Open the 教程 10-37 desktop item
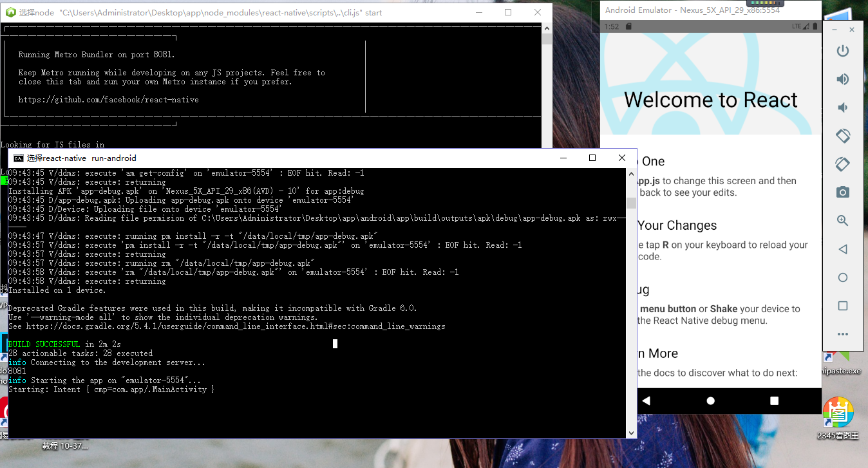Viewport: 868px width, 468px height. (x=65, y=445)
